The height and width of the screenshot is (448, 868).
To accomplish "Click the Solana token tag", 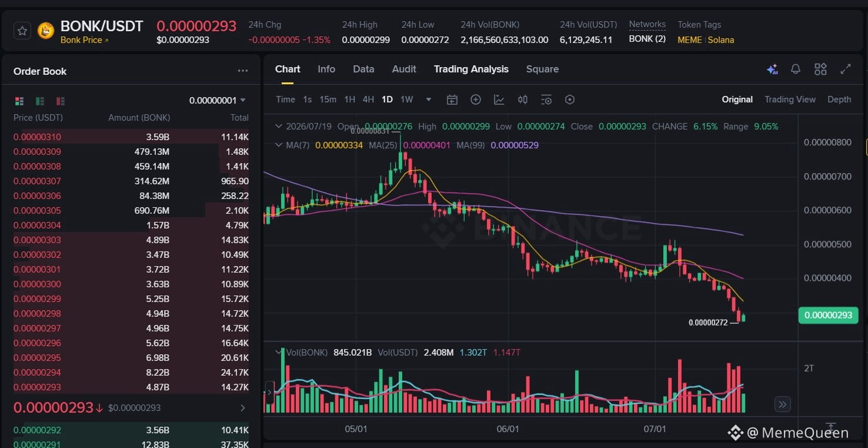I will point(720,40).
